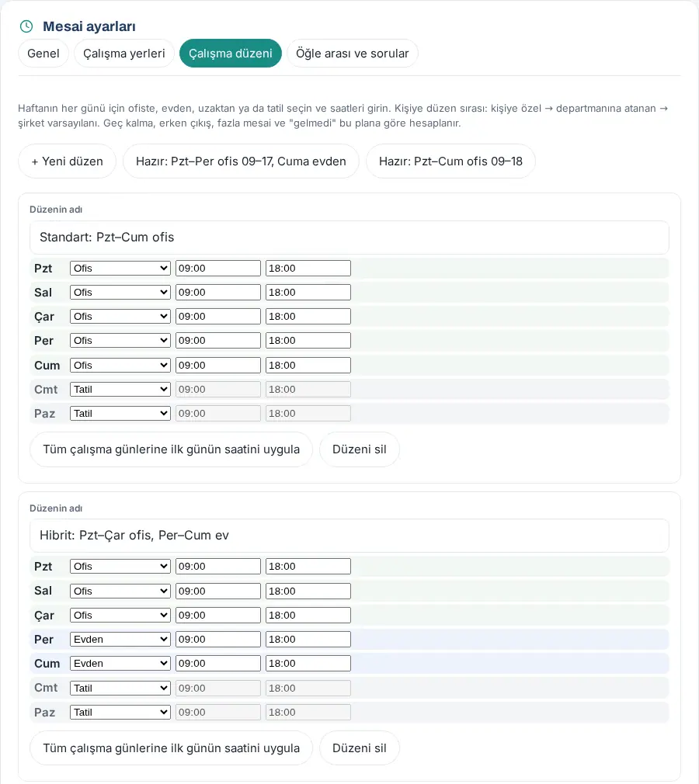Edit the Hibrit: Pzt–Çar ofis, Per–Cum ev name
Image resolution: width=699 pixels, height=784 pixels.
click(349, 536)
